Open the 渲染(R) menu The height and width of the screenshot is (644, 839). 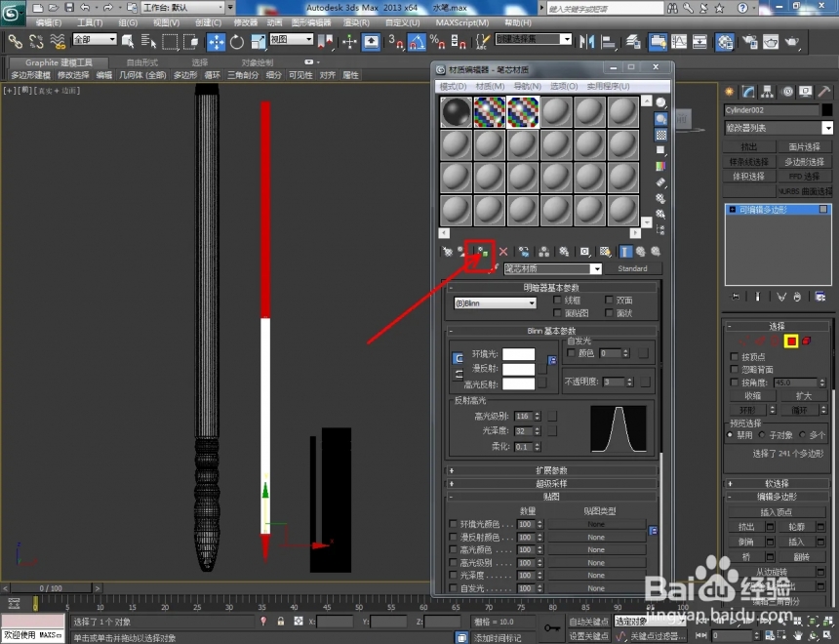pos(356,22)
